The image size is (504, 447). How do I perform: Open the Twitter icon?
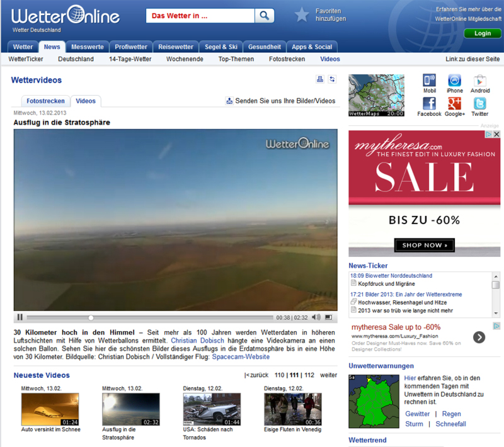480,103
